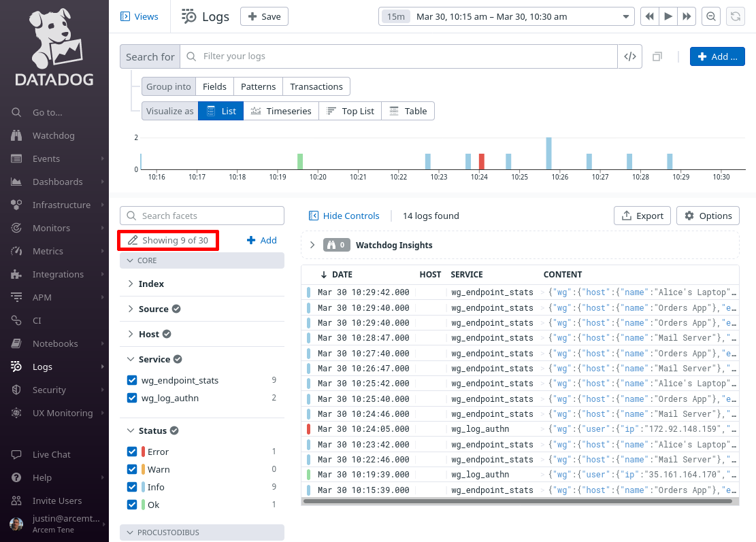Screen dimensions: 756x542
Task: Group into Transactions
Action: point(316,87)
